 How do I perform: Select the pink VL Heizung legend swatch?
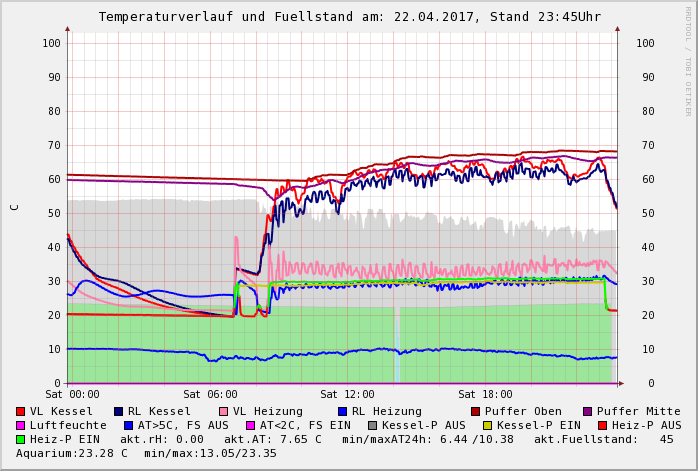point(224,411)
